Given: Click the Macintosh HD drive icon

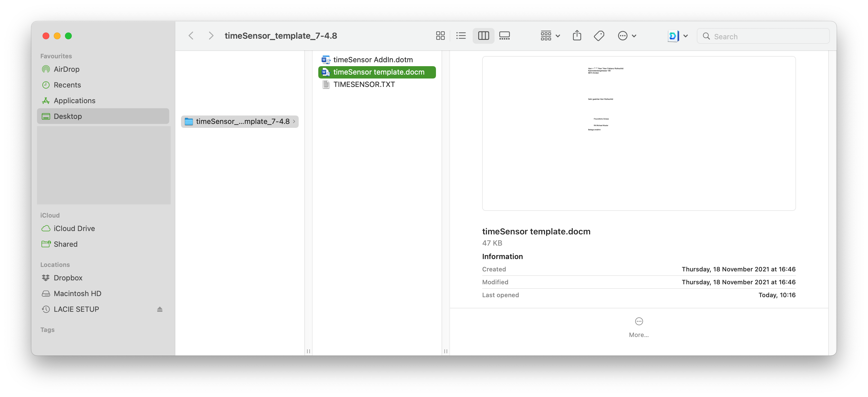Looking at the screenshot, I should pyautogui.click(x=46, y=294).
